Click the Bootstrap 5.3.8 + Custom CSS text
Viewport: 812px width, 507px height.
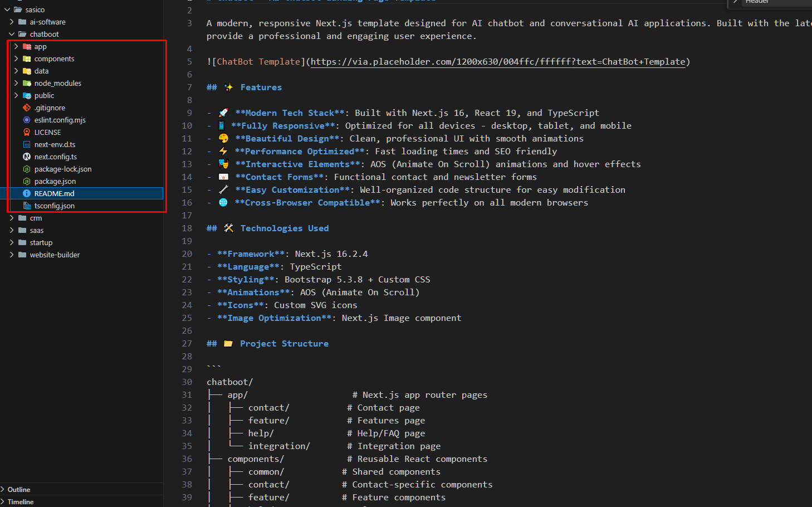[358, 280]
